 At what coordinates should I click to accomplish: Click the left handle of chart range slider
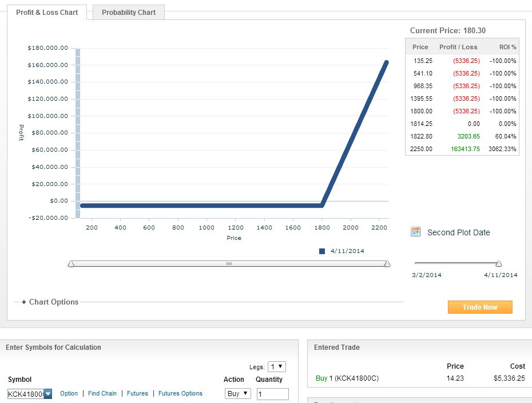(71, 264)
